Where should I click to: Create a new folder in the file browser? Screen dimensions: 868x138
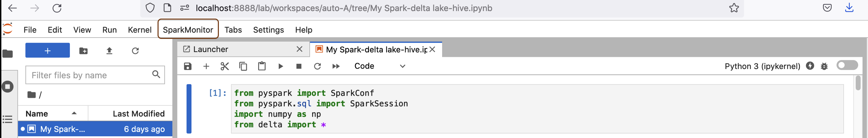(83, 51)
